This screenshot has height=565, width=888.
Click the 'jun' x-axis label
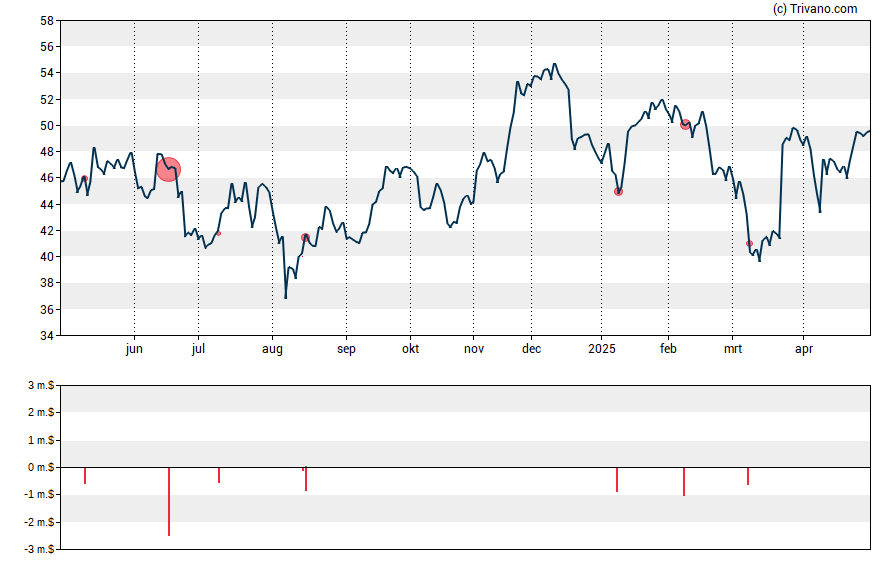tap(134, 349)
